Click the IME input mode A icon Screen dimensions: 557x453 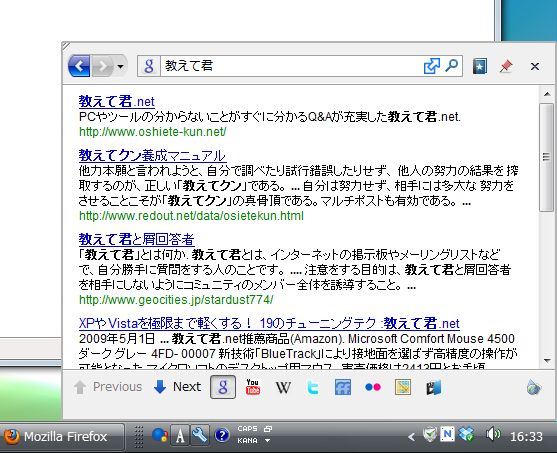pyautogui.click(x=180, y=436)
